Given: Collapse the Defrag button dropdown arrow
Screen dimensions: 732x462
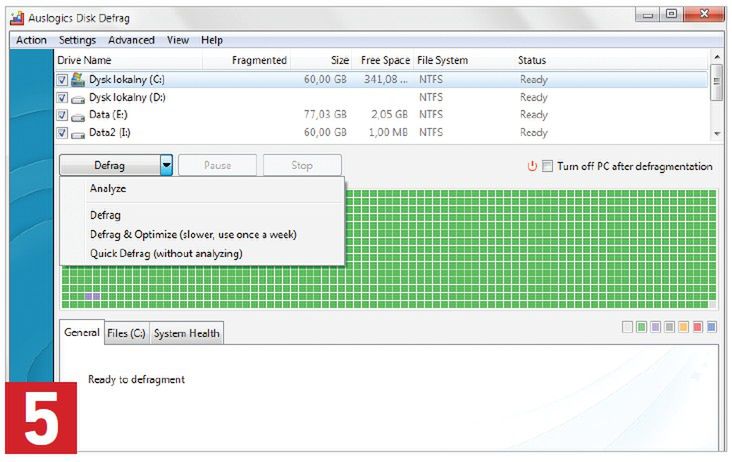Looking at the screenshot, I should (x=166, y=165).
